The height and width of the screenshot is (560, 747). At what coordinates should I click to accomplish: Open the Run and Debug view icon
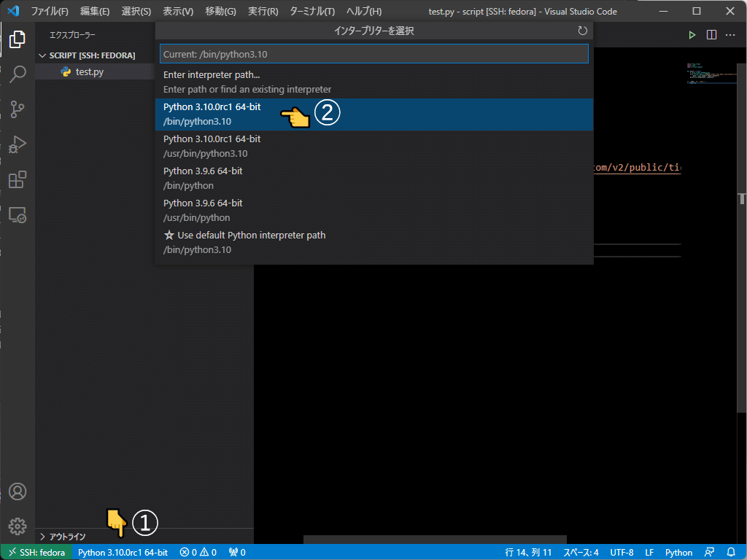(x=18, y=144)
